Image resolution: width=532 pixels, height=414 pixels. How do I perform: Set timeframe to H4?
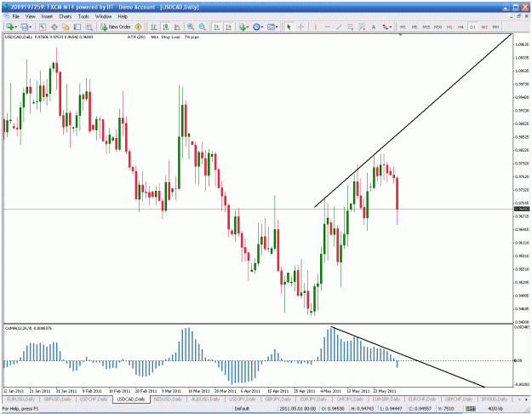click(x=460, y=26)
